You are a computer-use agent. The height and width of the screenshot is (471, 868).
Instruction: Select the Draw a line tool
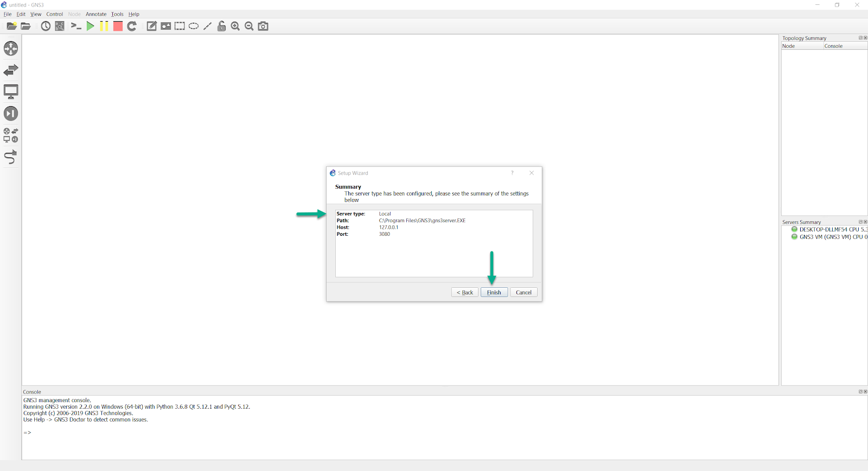pos(207,26)
